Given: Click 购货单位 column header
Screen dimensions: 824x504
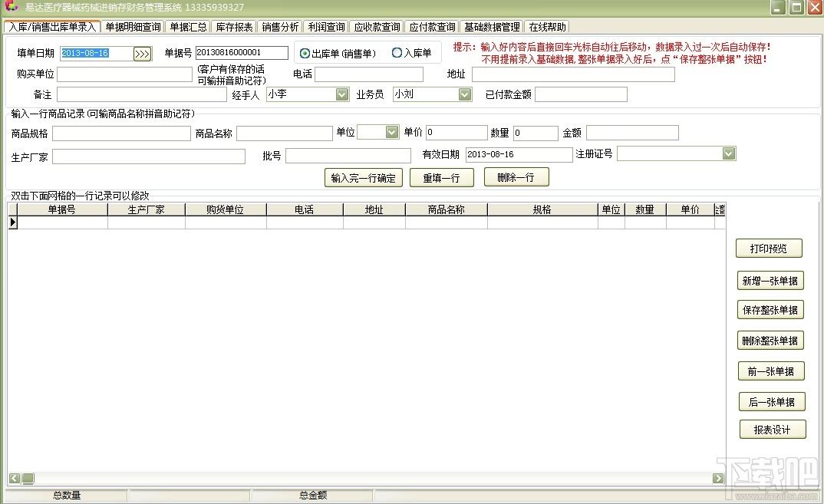Looking at the screenshot, I should (x=226, y=209).
